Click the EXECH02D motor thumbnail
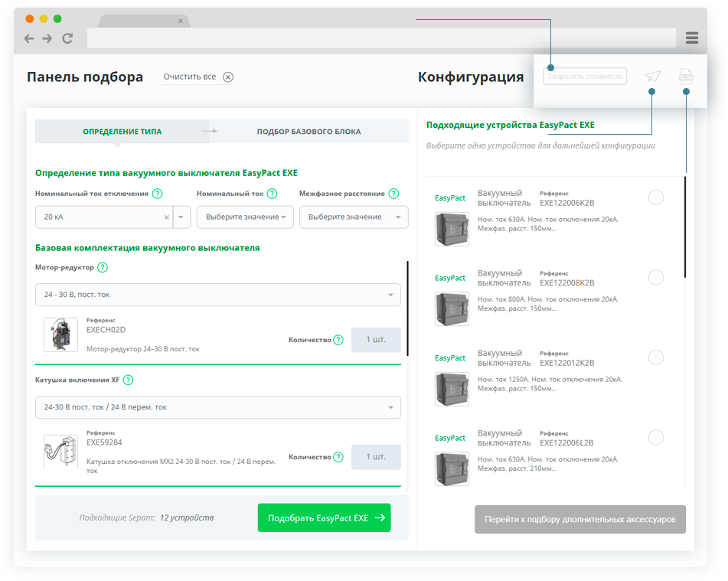The width and height of the screenshot is (728, 581). point(60,335)
